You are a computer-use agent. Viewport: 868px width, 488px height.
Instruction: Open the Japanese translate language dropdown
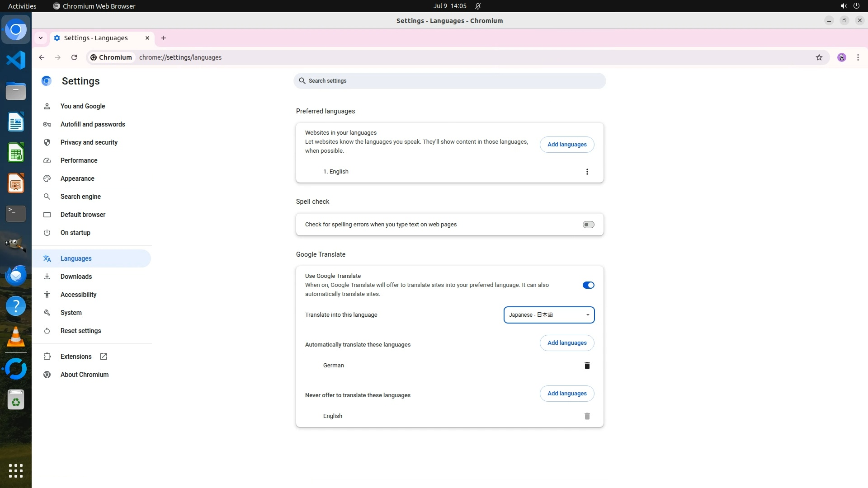pyautogui.click(x=549, y=315)
